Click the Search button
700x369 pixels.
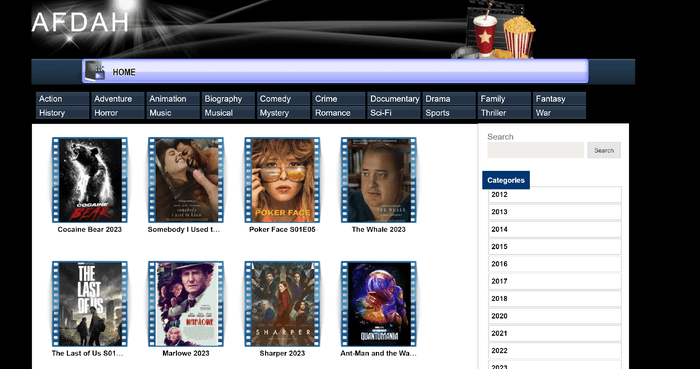[604, 150]
